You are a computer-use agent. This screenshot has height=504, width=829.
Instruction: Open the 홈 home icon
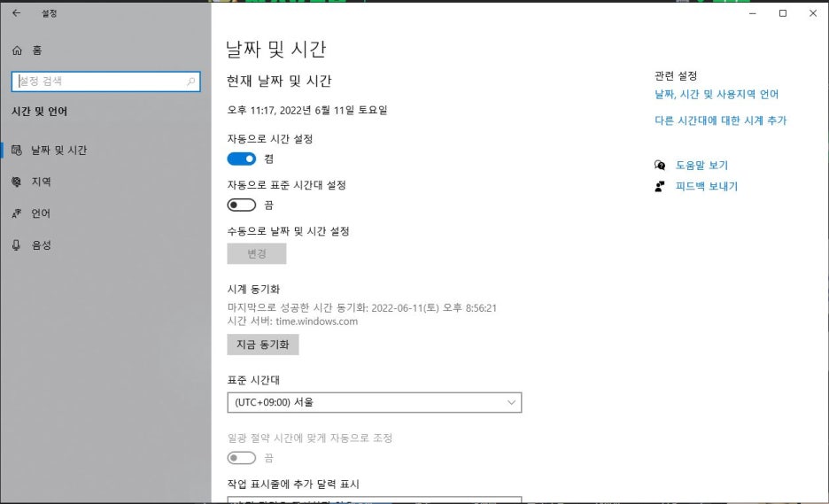tap(17, 50)
